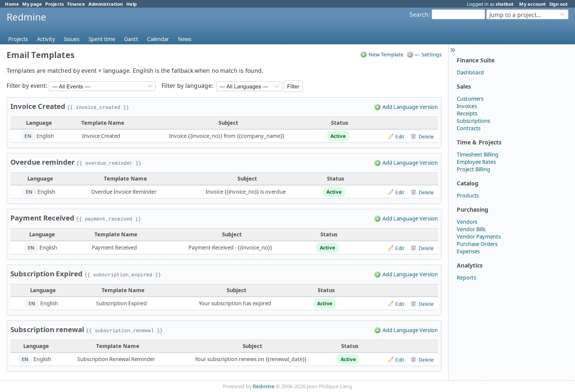Image resolution: width=575 pixels, height=392 pixels.
Task: Click plus icon for Subscription Expired Add Language Version
Action: pyautogui.click(x=377, y=275)
